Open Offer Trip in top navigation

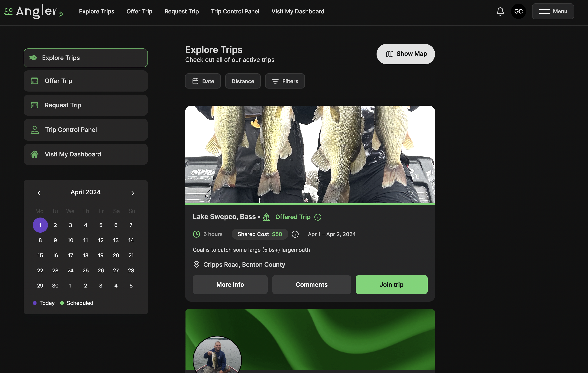139,12
